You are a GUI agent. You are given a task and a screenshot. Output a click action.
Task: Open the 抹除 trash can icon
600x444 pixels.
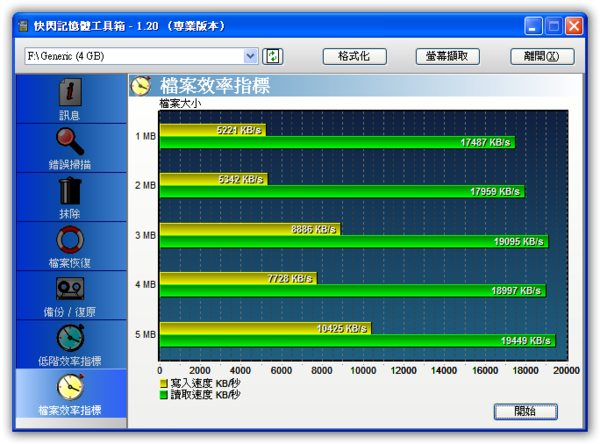pos(70,191)
